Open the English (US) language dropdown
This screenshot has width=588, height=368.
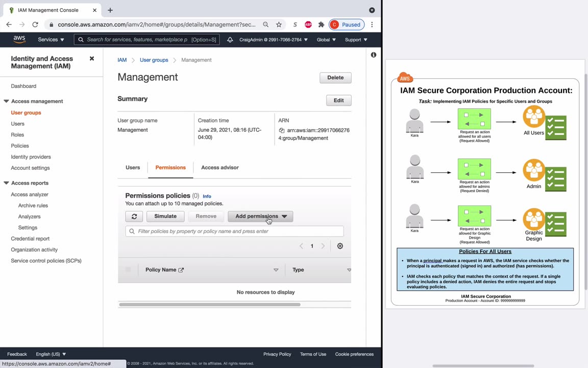[x=51, y=354]
